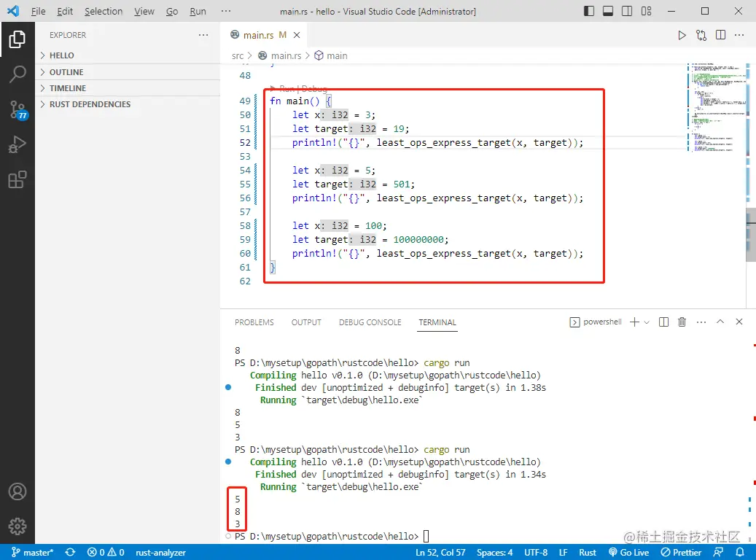Viewport: 756px width, 560px height.
Task: Open the File menu
Action: 38,11
